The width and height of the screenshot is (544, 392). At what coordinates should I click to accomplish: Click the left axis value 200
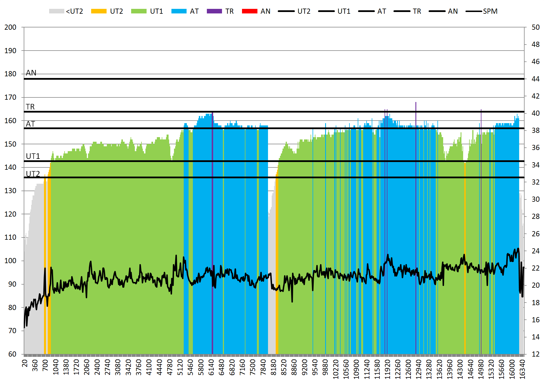click(x=10, y=27)
